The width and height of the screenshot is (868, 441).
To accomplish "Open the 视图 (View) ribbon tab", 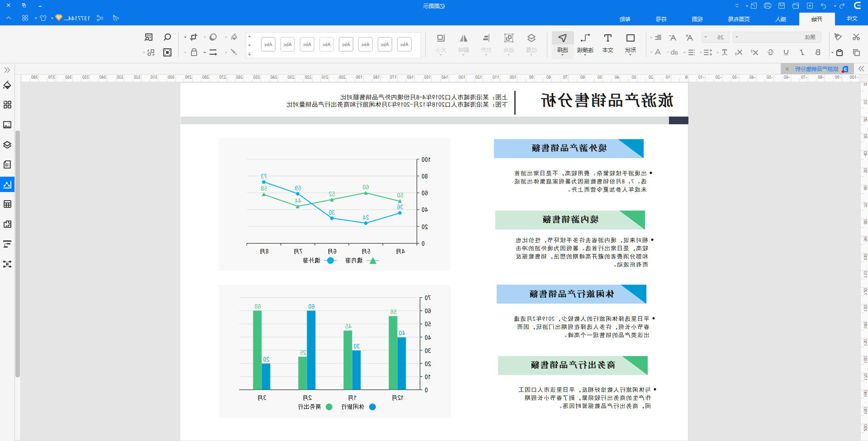I will pyautogui.click(x=697, y=19).
